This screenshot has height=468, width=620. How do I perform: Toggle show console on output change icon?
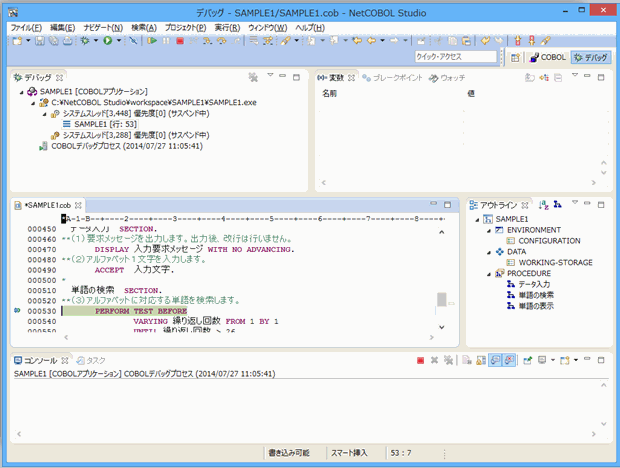click(x=495, y=360)
